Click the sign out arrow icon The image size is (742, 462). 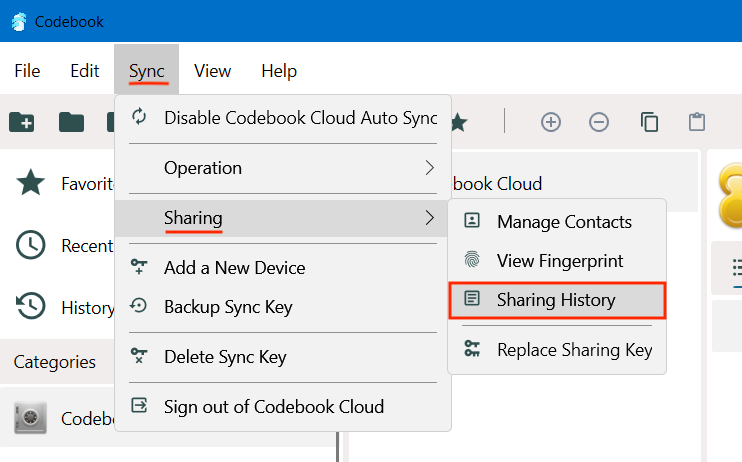[x=139, y=405]
